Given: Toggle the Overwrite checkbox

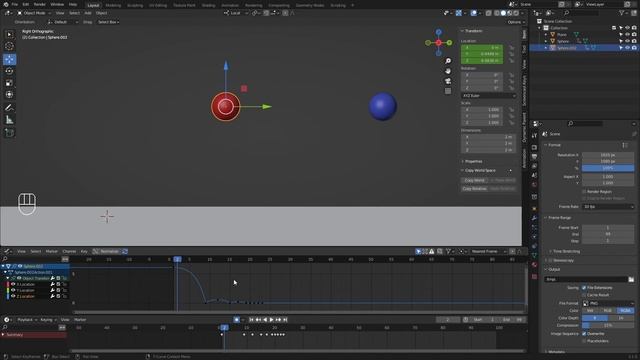Looking at the screenshot, I should coord(584,333).
